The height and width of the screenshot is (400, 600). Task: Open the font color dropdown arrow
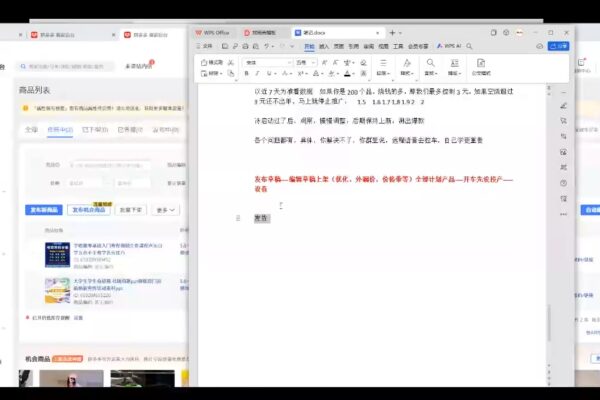pyautogui.click(x=354, y=73)
